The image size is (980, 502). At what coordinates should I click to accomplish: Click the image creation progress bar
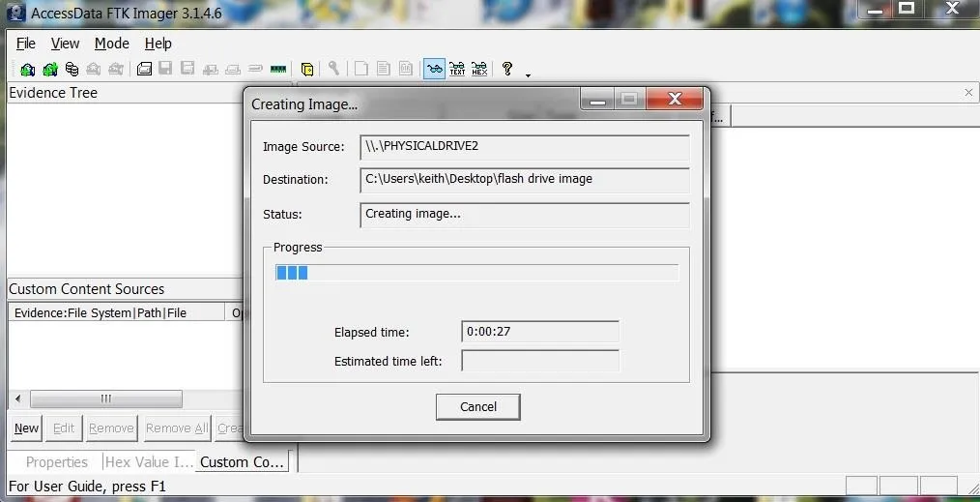pyautogui.click(x=476, y=273)
